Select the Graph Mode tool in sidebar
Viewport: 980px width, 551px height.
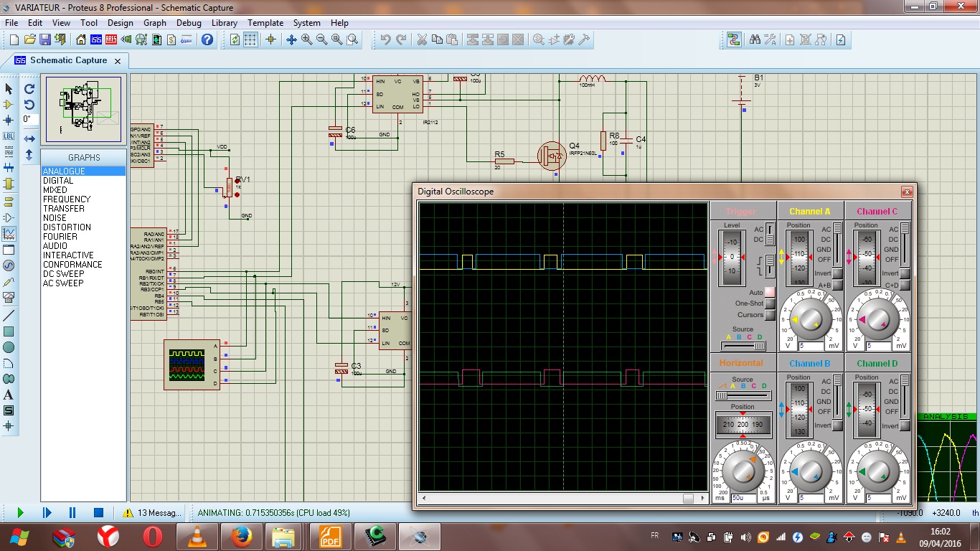tap(9, 233)
